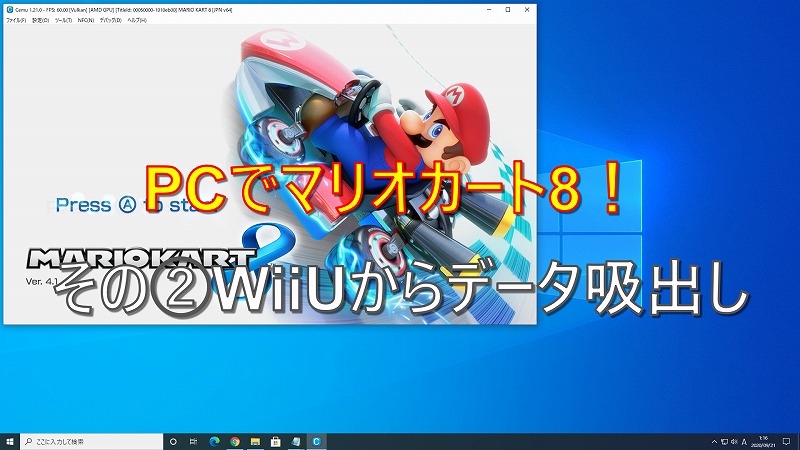
Task: Open Task View on the taskbar
Action: (x=193, y=441)
